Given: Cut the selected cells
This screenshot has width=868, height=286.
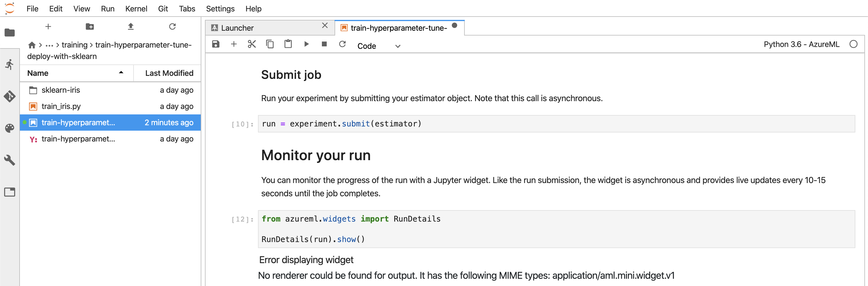Looking at the screenshot, I should click(x=252, y=44).
